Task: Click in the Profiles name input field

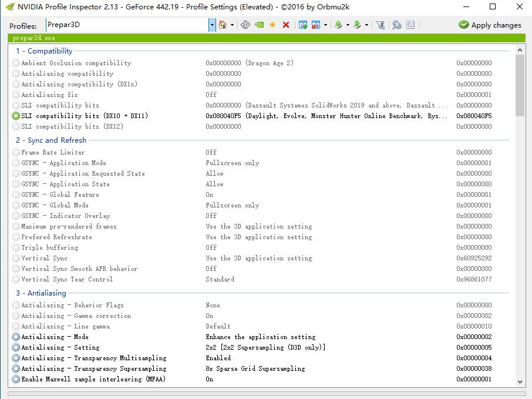Action: (x=126, y=25)
